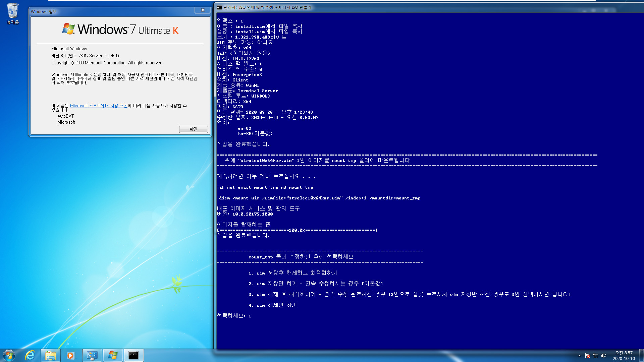Show hidden tray icons arrow
The width and height of the screenshot is (644, 362).
[x=579, y=356]
